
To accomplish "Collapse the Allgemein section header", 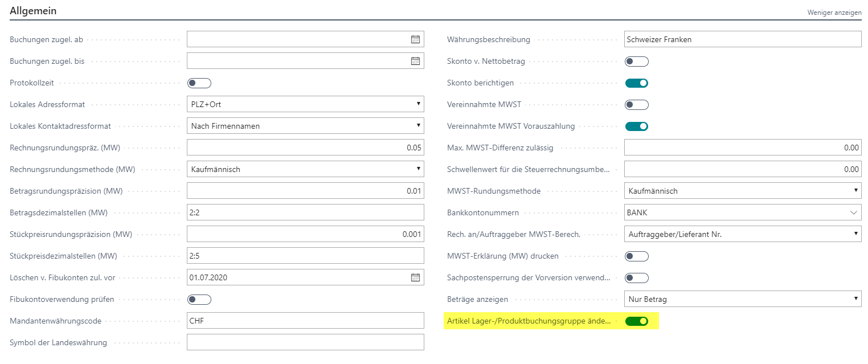I will pyautogui.click(x=33, y=11).
